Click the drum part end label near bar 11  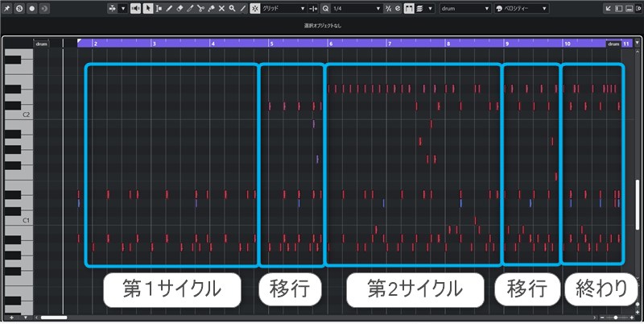tap(613, 44)
